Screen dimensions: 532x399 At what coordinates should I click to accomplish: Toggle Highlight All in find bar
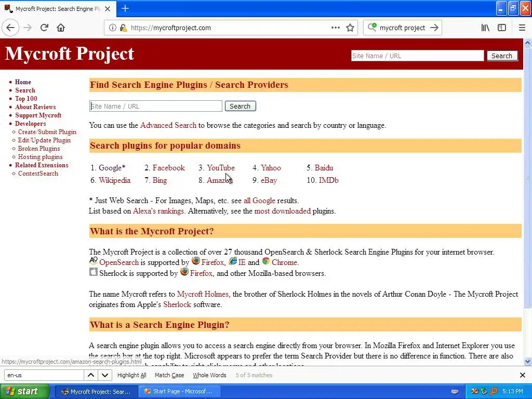131,375
